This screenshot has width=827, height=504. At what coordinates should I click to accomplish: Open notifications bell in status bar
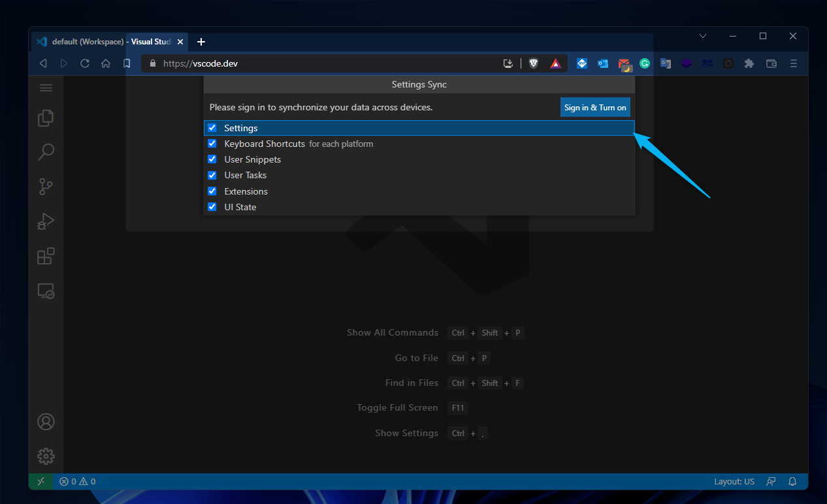(x=792, y=482)
